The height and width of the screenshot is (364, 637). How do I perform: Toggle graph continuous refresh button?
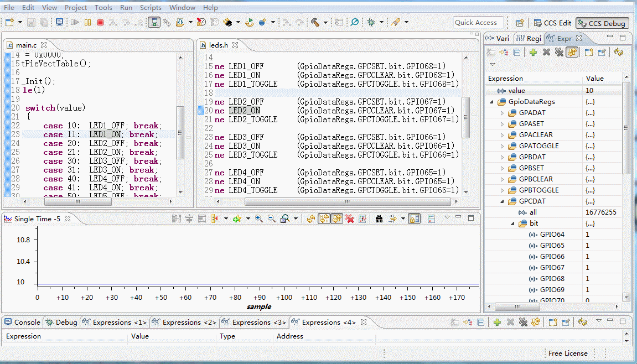(x=337, y=219)
